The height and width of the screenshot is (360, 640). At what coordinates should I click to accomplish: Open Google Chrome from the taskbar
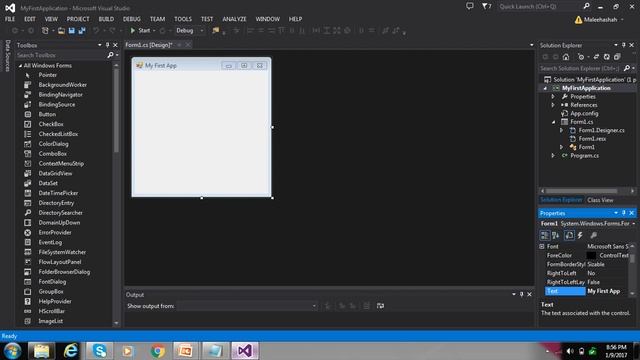pos(158,350)
